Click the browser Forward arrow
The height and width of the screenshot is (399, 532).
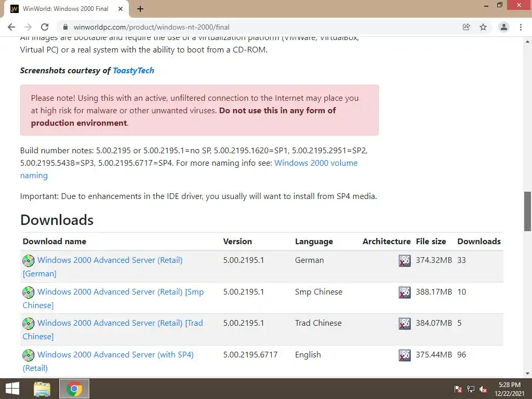tap(28, 27)
